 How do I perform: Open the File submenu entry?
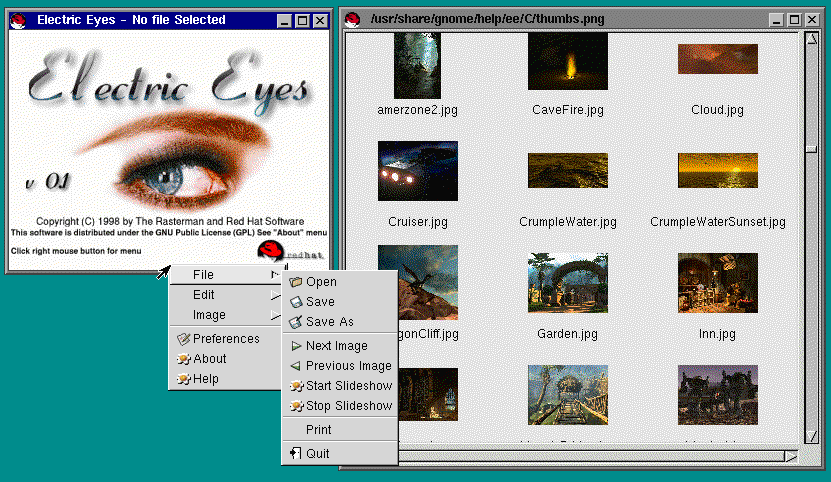click(225, 275)
